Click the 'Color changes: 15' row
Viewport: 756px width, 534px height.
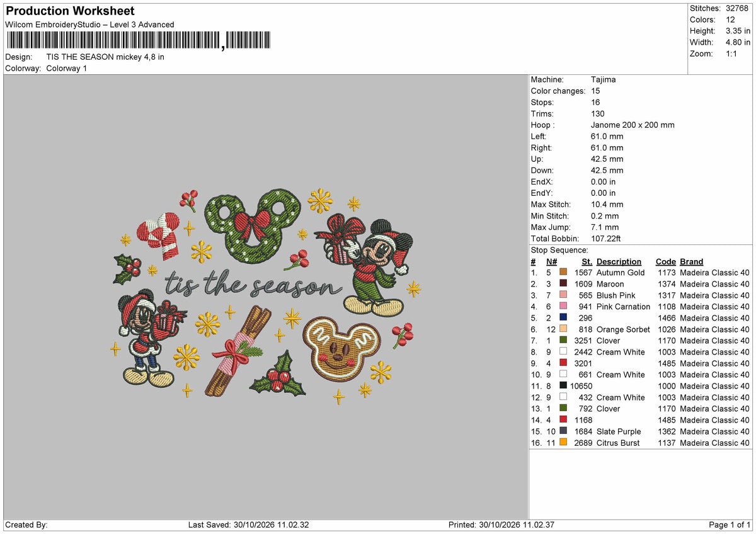566,91
